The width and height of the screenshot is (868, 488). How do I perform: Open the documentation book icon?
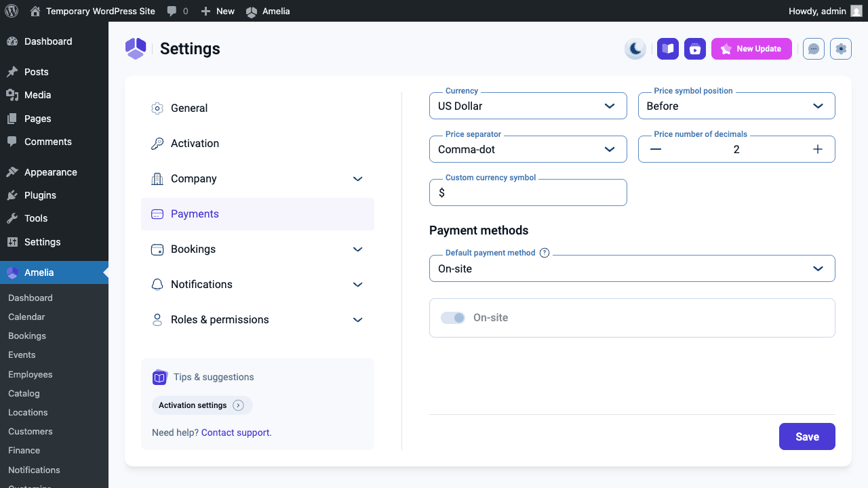pos(668,49)
